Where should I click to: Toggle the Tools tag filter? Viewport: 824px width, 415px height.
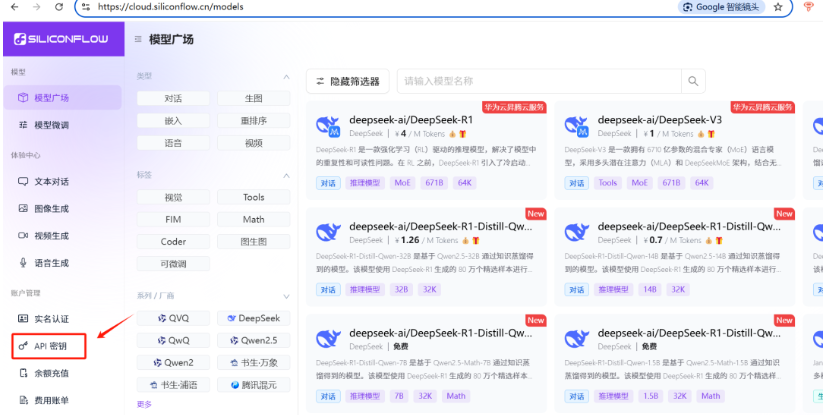coord(253,197)
